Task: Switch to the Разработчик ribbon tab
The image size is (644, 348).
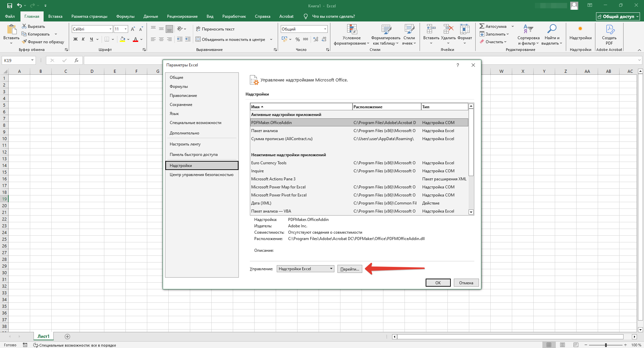Action: click(x=234, y=16)
